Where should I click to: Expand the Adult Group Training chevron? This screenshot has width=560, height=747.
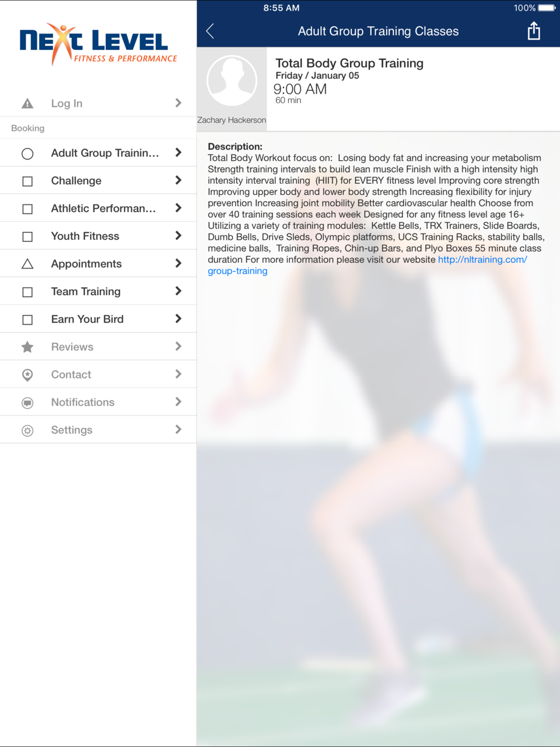pyautogui.click(x=178, y=152)
